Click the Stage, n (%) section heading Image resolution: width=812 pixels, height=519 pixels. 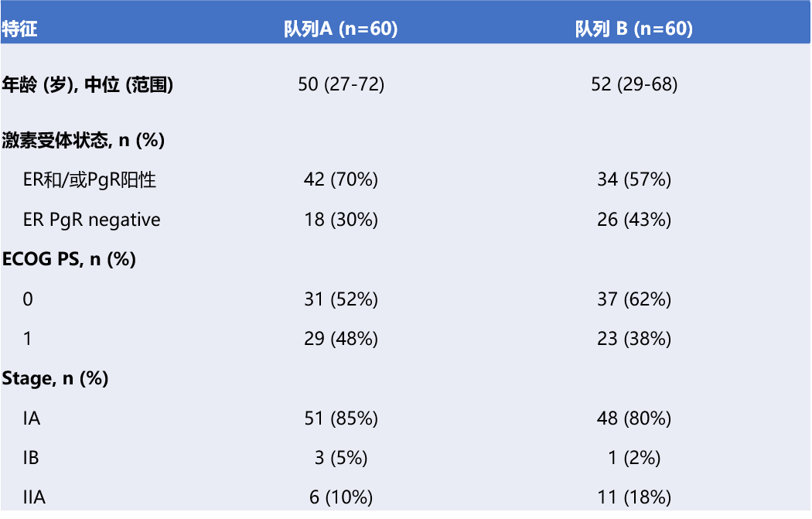click(56, 378)
